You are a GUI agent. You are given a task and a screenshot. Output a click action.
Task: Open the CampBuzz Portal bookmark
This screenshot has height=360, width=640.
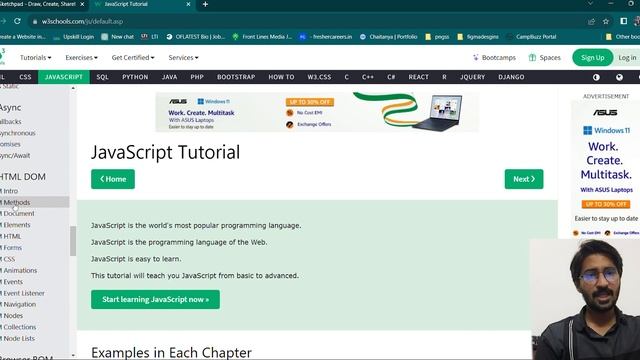point(531,37)
